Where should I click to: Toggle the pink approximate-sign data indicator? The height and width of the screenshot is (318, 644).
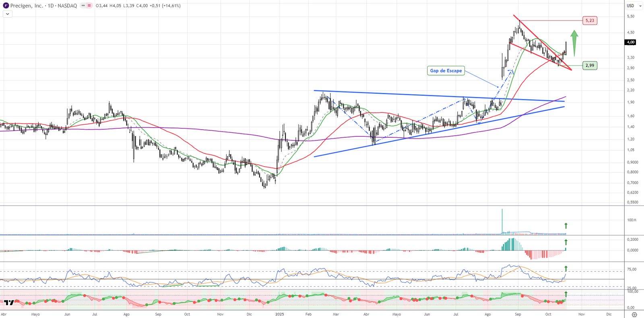(89, 6)
